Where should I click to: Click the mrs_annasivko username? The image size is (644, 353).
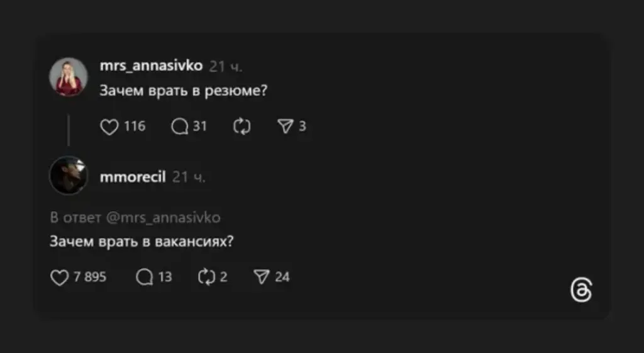click(x=151, y=65)
